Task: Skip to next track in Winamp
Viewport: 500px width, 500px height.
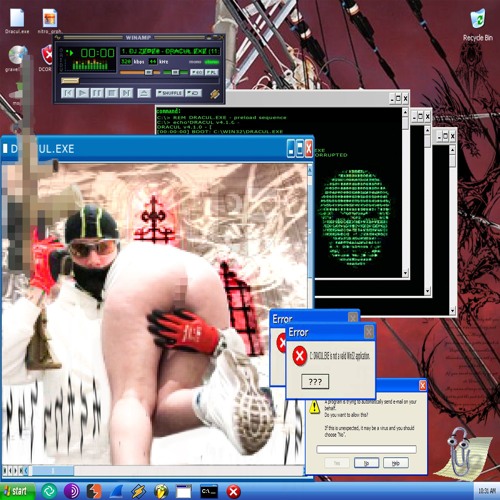Action: (x=126, y=93)
